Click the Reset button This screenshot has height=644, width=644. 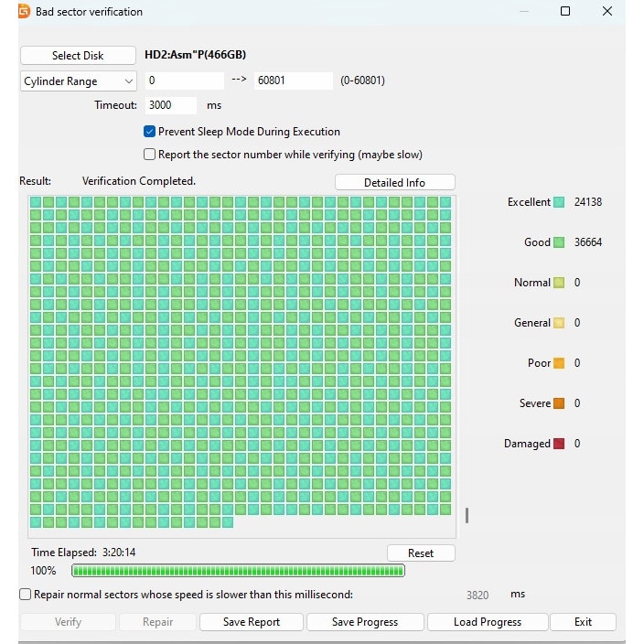420,553
